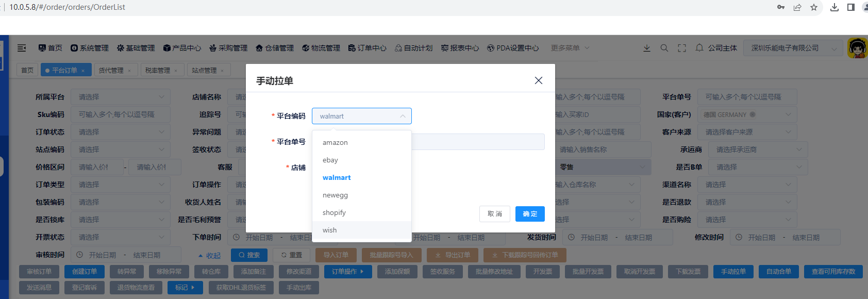The height and width of the screenshot is (299, 868).
Task: Click the user avatar picture
Action: tap(857, 48)
